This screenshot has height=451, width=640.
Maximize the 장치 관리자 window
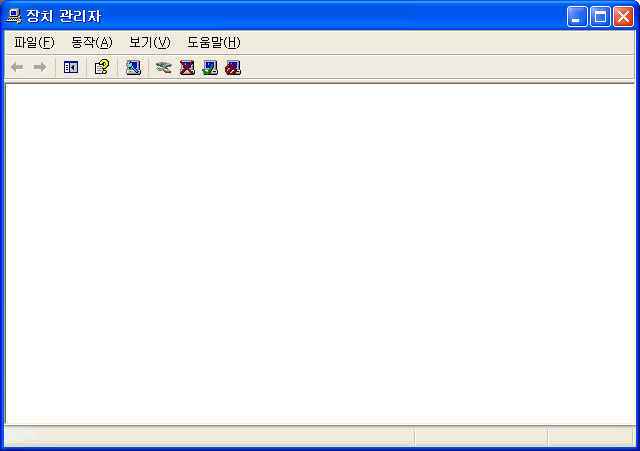(x=600, y=17)
